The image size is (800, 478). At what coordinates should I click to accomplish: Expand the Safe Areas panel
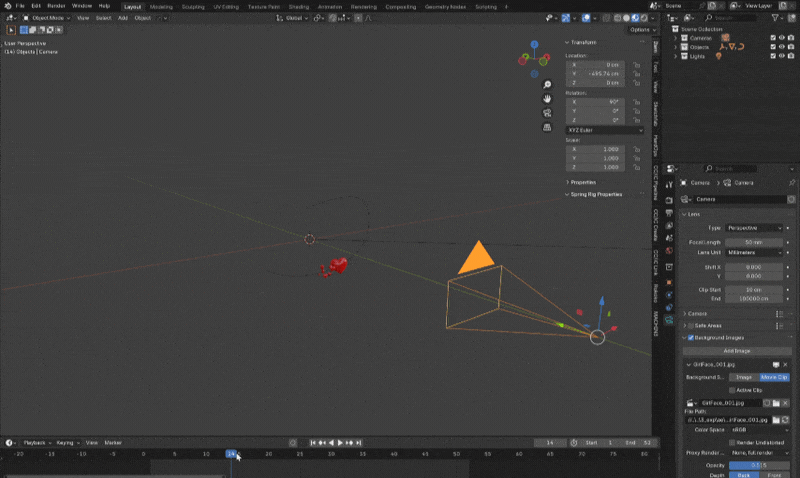684,325
